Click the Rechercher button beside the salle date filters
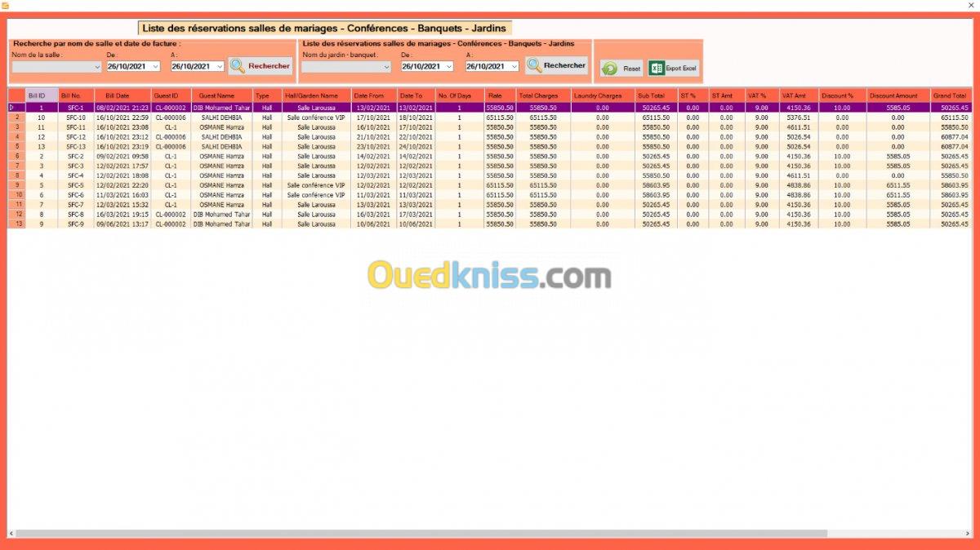The width and height of the screenshot is (980, 550). (x=260, y=66)
